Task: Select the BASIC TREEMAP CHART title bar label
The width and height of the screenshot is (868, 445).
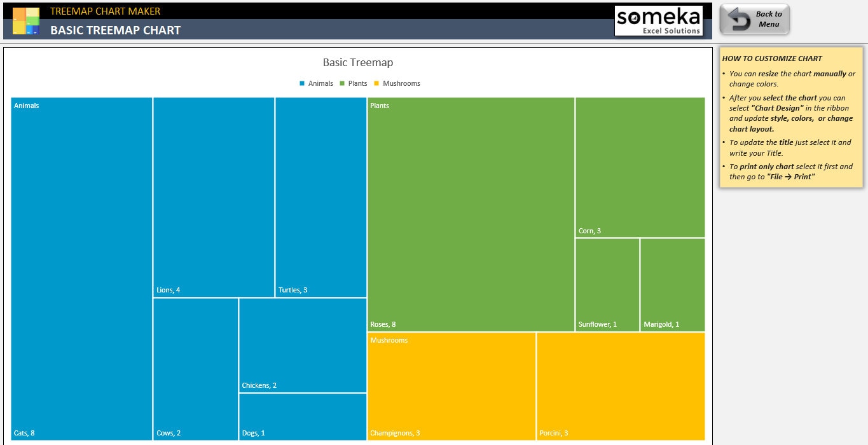Action: click(x=116, y=30)
